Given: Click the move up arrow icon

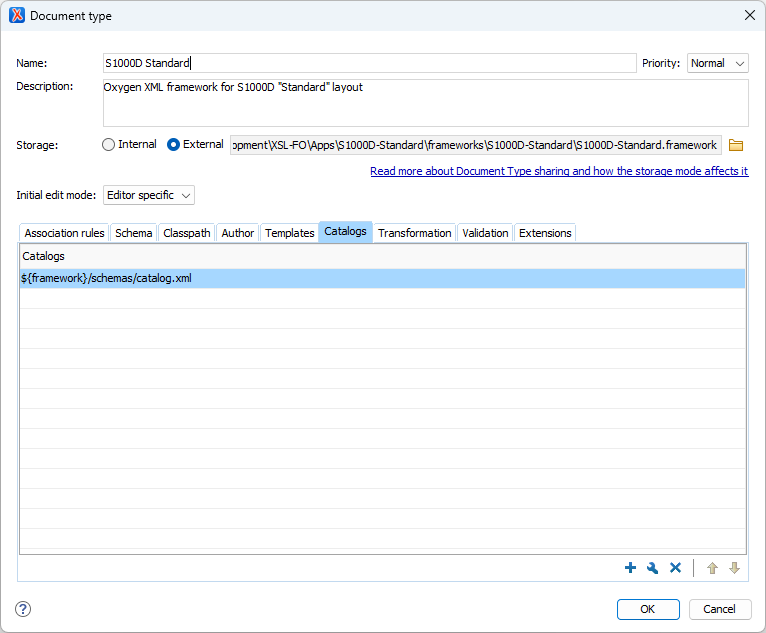Looking at the screenshot, I should point(712,568).
